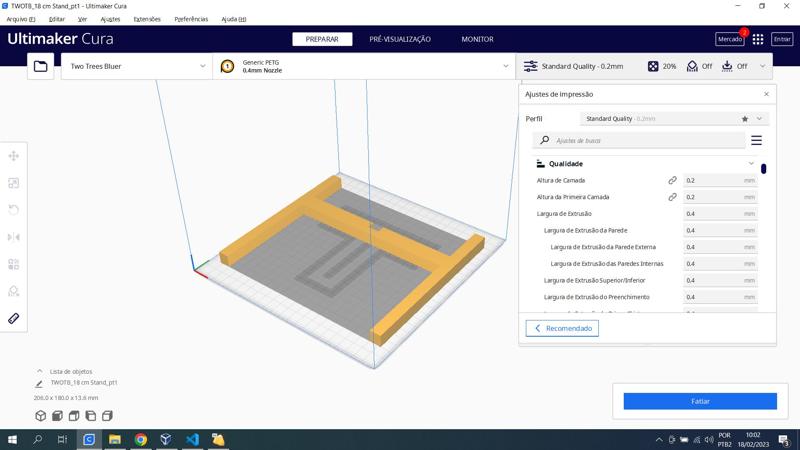Select the measure ruler tool
Viewport: 800px width, 450px height.
14,318
